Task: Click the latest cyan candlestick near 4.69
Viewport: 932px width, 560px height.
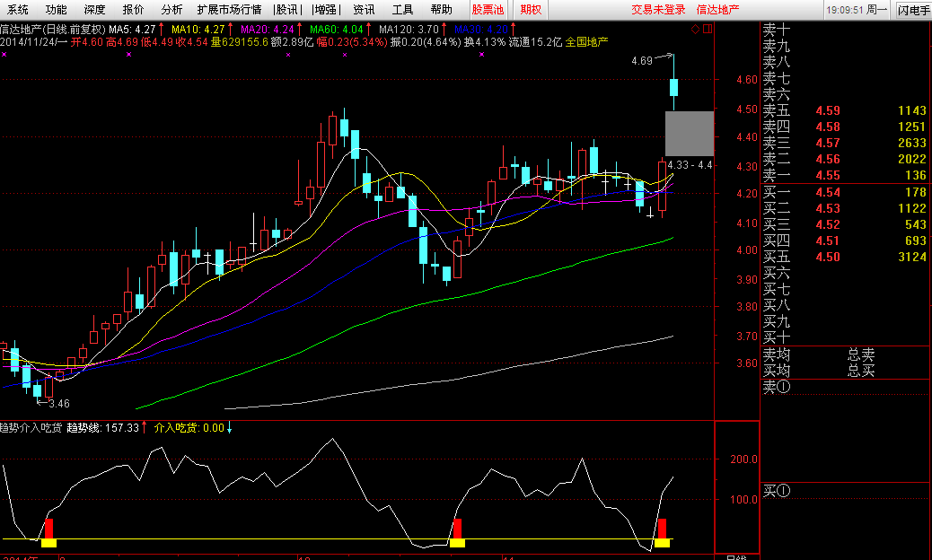Action: click(x=673, y=87)
